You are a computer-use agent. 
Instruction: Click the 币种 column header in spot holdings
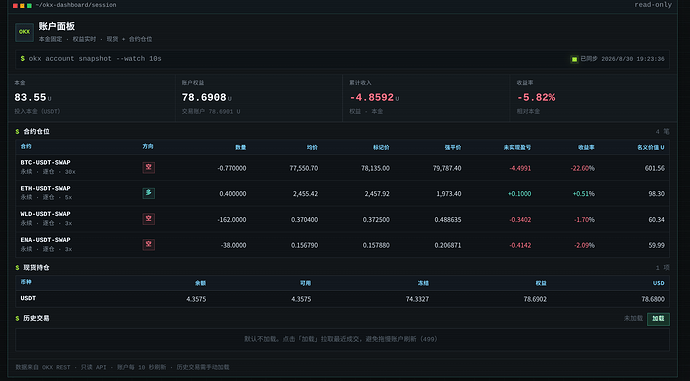[x=26, y=282]
